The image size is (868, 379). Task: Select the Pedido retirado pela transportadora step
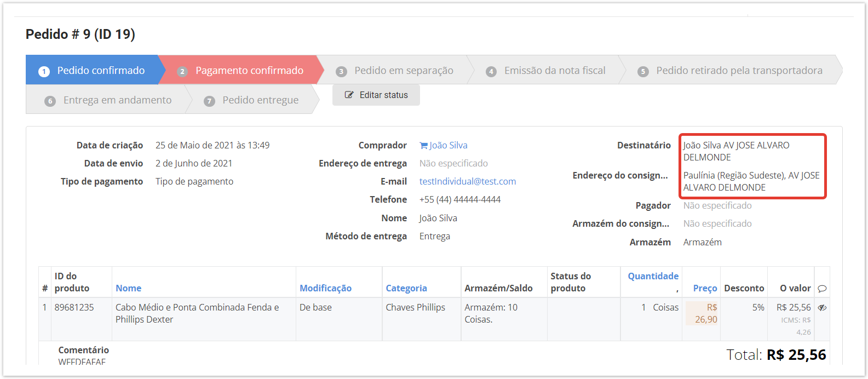click(x=739, y=71)
